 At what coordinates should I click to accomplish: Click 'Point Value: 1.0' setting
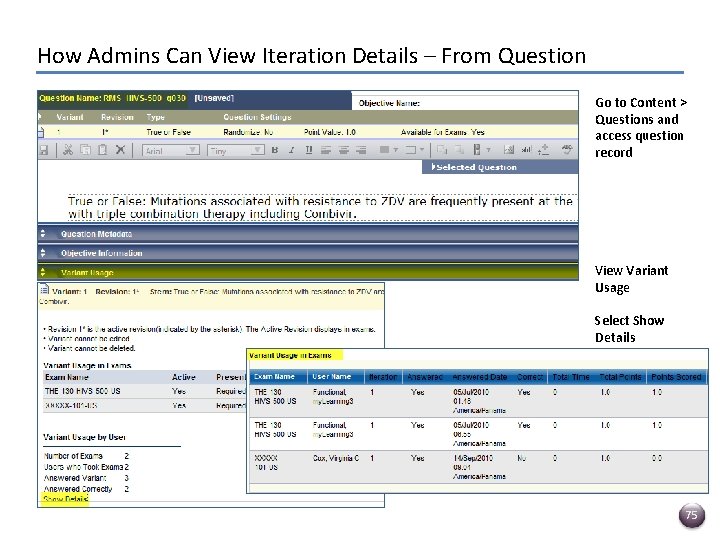330,132
